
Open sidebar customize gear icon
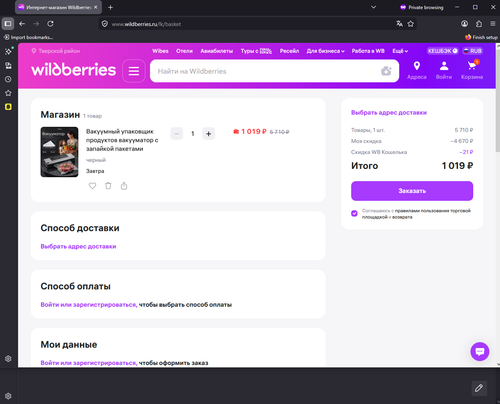8,358
